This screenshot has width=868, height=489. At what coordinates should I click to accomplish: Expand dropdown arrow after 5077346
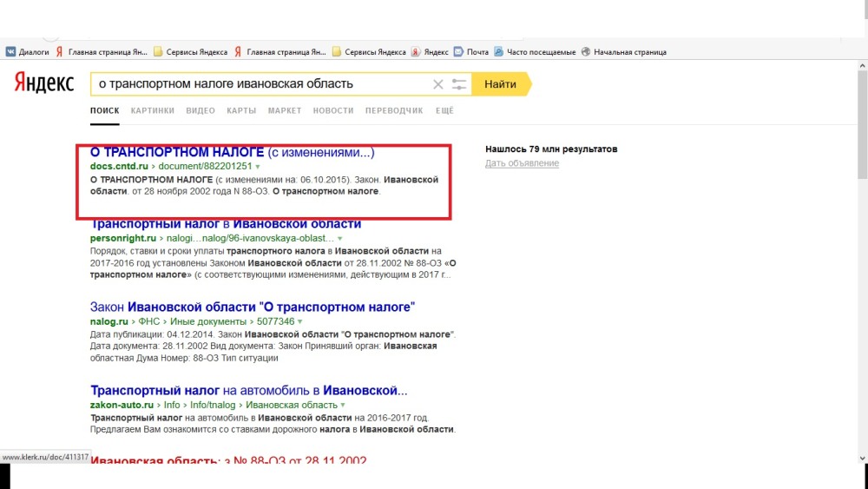(300, 321)
